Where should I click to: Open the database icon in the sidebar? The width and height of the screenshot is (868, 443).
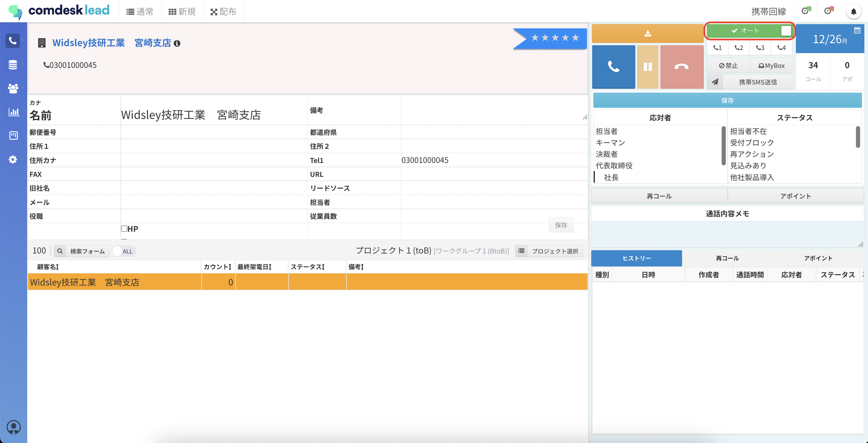(13, 64)
